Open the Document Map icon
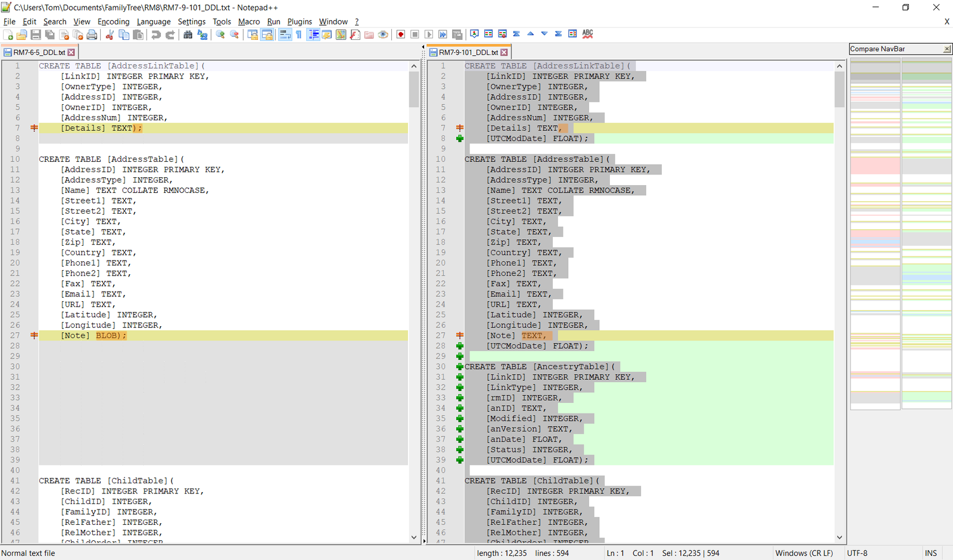Image resolution: width=953 pixels, height=560 pixels. coord(341,35)
